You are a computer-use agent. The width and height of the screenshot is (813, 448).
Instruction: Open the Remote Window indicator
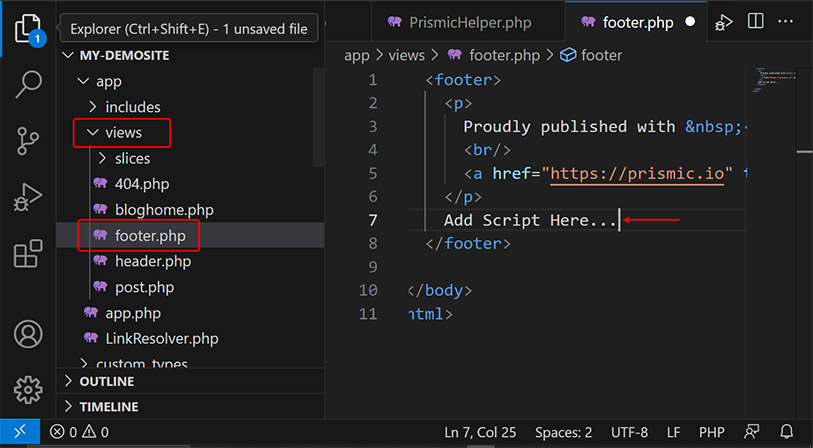coord(20,431)
